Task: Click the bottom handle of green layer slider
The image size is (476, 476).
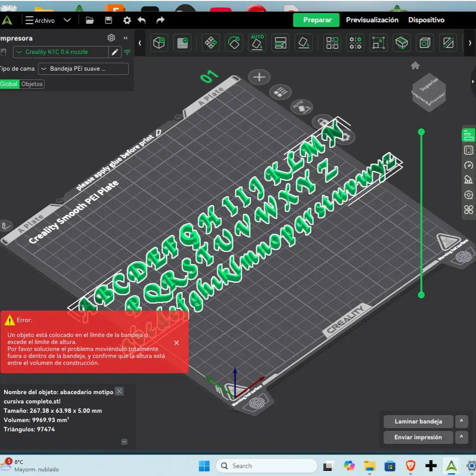Action: [421, 295]
